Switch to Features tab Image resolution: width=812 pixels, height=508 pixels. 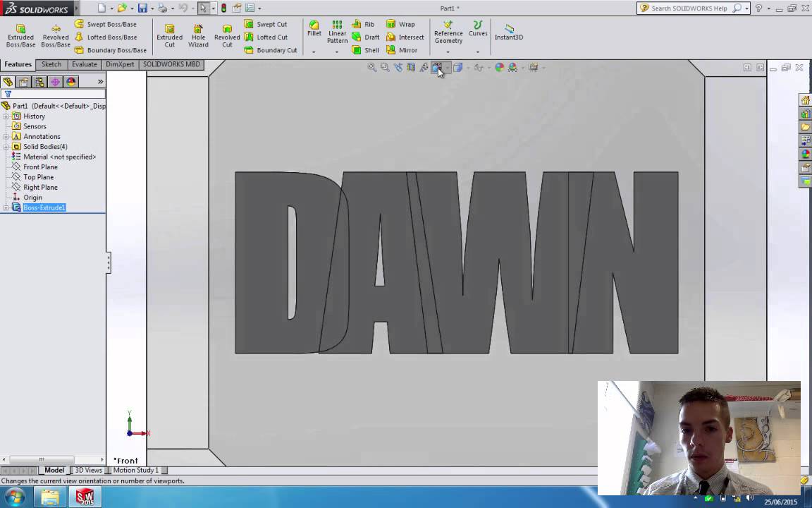tap(18, 65)
